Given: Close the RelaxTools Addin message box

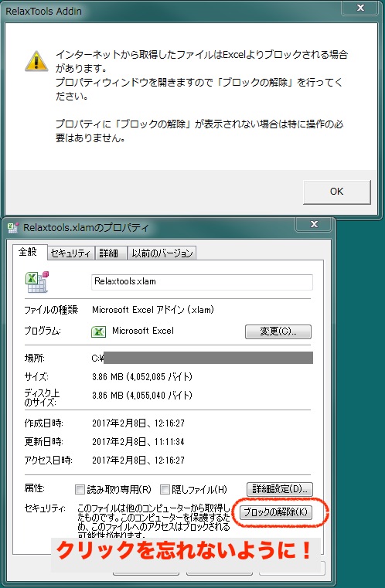Looking at the screenshot, I should [x=360, y=8].
